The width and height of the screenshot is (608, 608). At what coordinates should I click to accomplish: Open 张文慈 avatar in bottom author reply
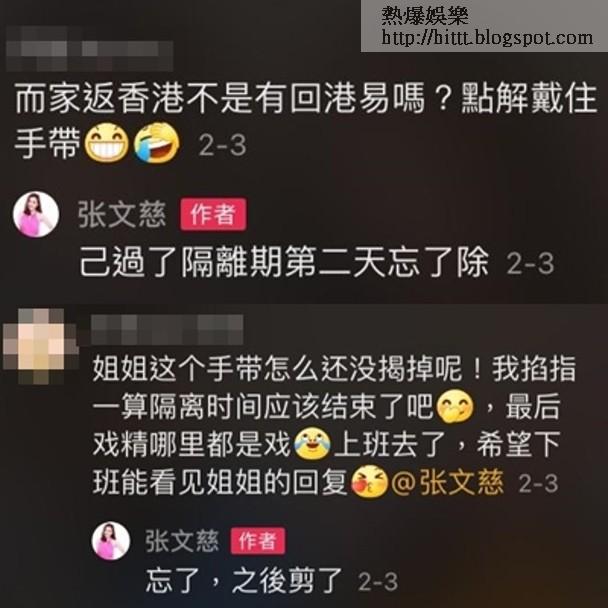(111, 541)
